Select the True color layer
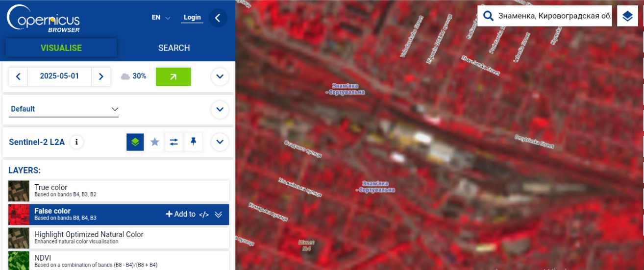The width and height of the screenshot is (644, 270). pyautogui.click(x=119, y=191)
